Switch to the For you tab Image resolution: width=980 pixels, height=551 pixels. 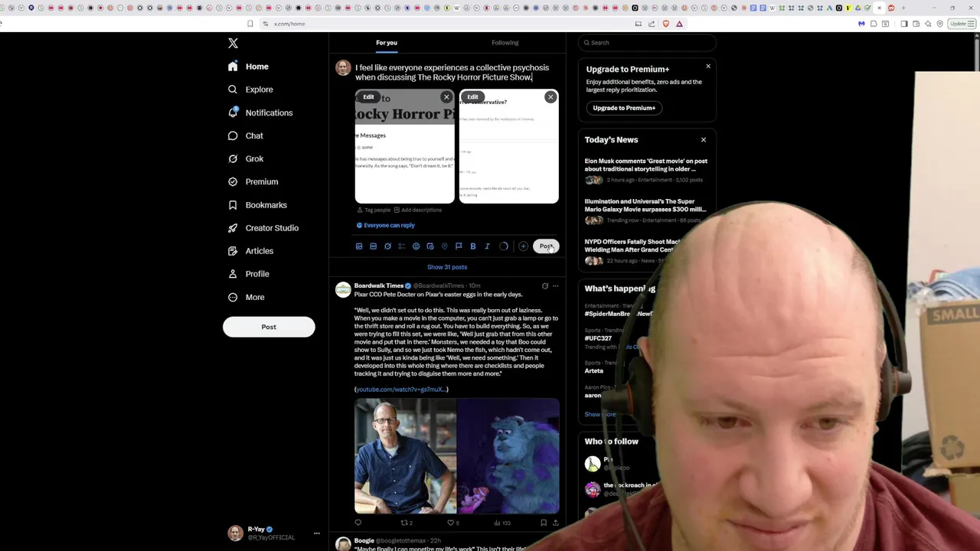click(x=387, y=43)
